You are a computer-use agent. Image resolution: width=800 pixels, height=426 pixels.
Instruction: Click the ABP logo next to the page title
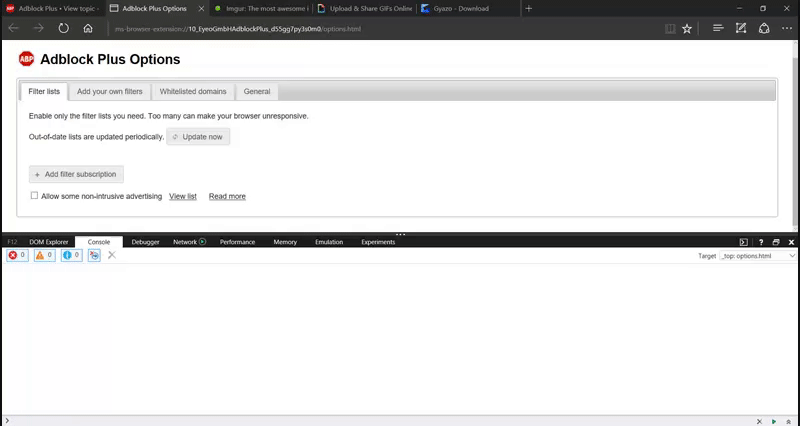pyautogui.click(x=27, y=59)
